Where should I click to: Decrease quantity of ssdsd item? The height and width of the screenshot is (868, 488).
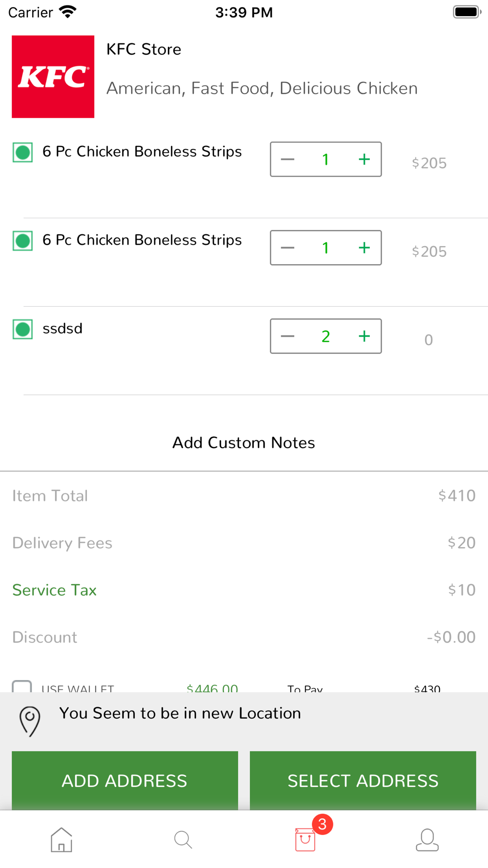tap(288, 336)
